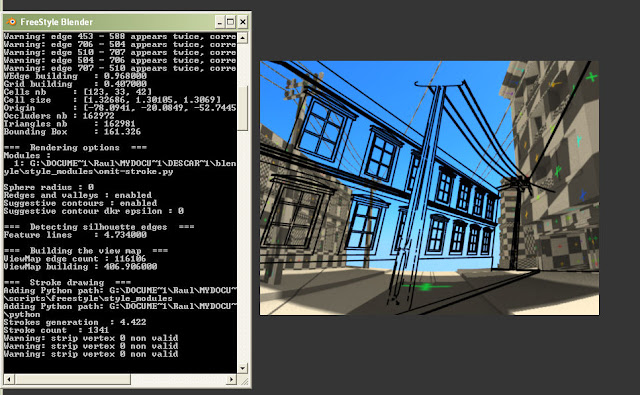Click the Blender logo icon in title bar

[x=11, y=22]
